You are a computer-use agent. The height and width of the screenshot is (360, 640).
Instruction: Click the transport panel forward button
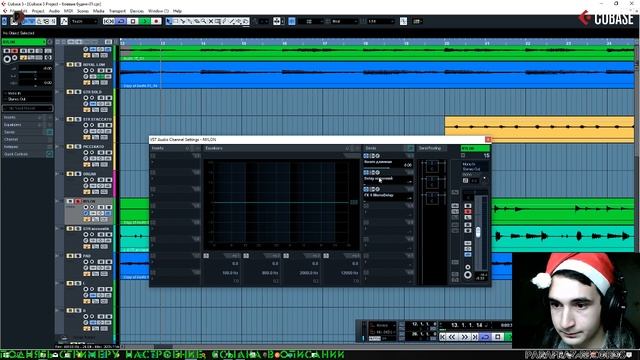coord(464,337)
